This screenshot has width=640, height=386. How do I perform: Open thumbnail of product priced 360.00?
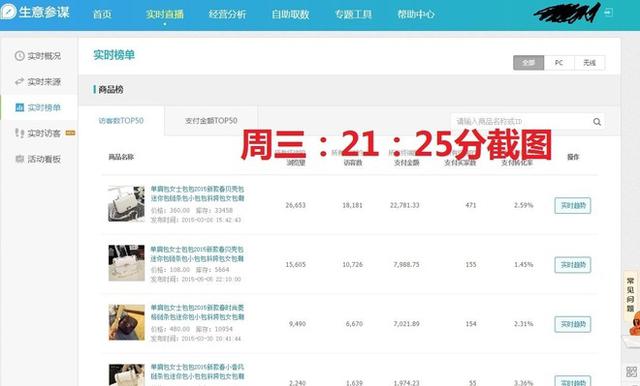127,204
